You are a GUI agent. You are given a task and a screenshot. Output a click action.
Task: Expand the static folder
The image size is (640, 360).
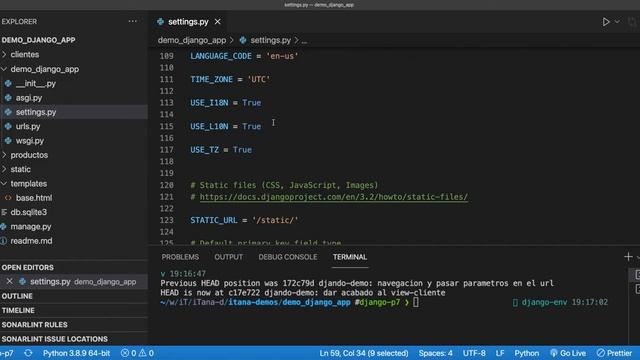click(20, 169)
